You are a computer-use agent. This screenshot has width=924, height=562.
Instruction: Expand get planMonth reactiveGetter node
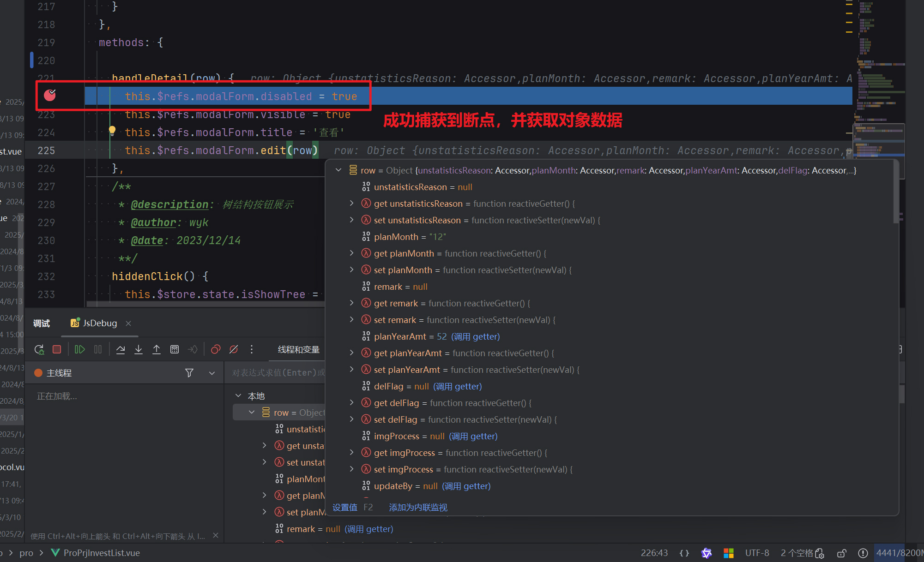click(351, 253)
